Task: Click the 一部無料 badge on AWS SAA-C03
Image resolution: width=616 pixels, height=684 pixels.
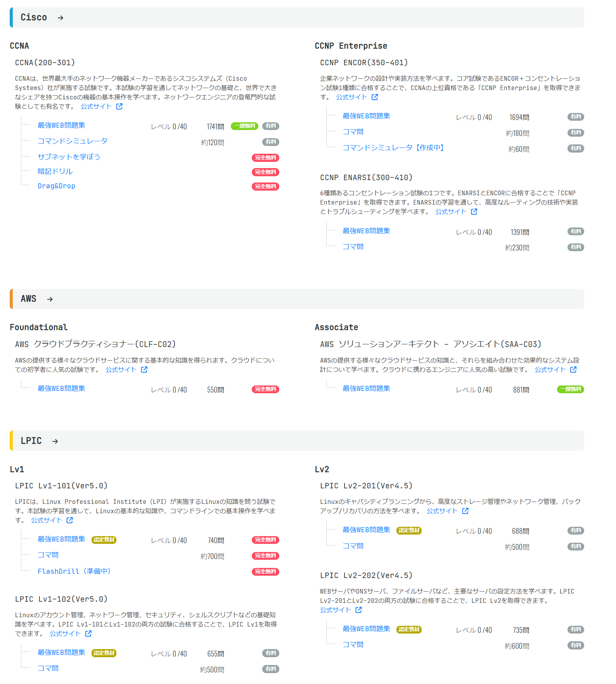Action: pos(570,389)
